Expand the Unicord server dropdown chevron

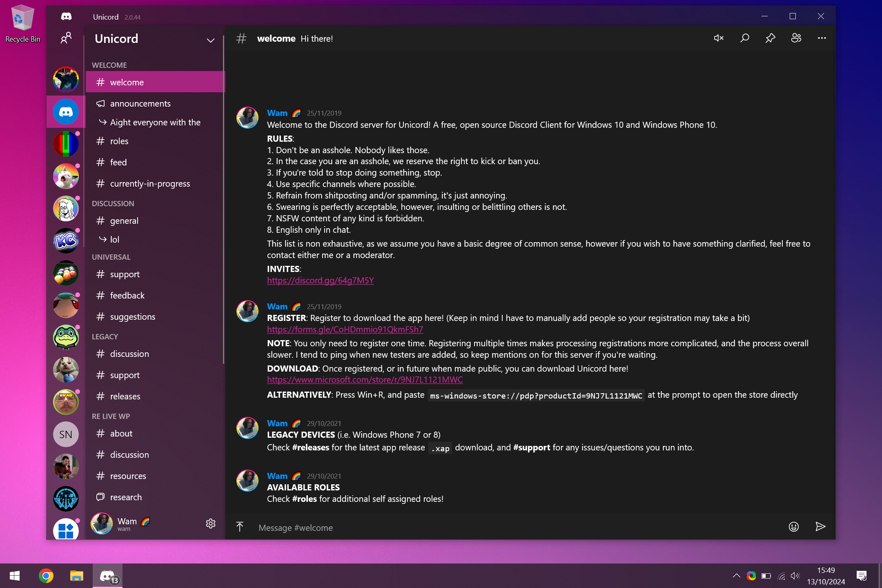210,40
